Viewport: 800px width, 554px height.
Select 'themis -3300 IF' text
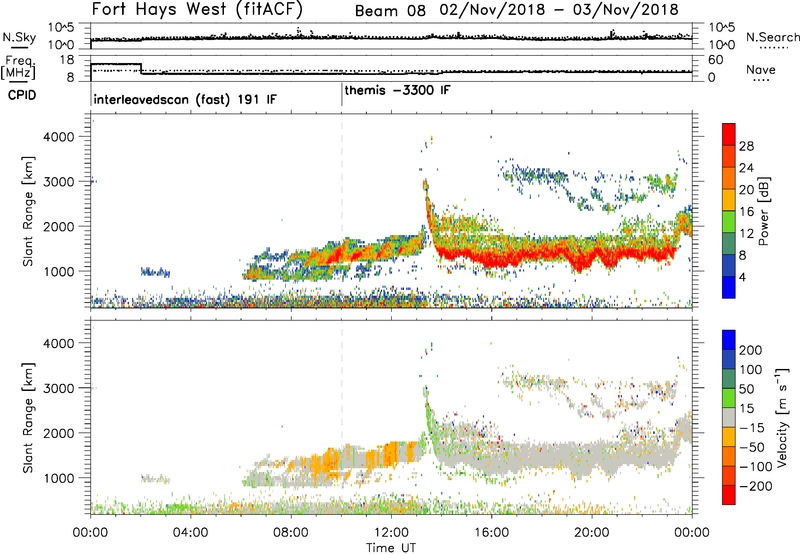397,90
